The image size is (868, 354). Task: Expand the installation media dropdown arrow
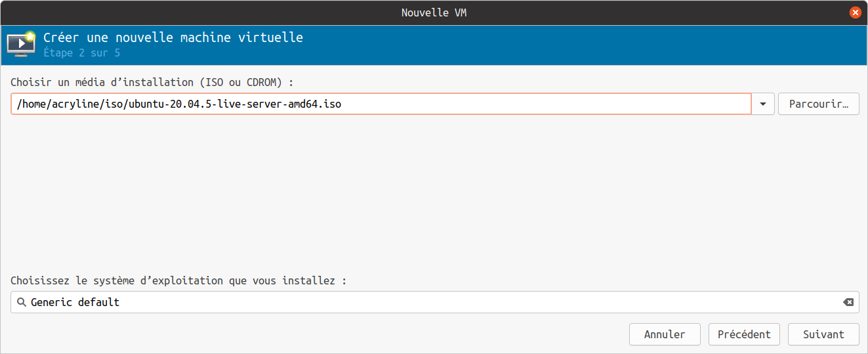click(x=763, y=104)
